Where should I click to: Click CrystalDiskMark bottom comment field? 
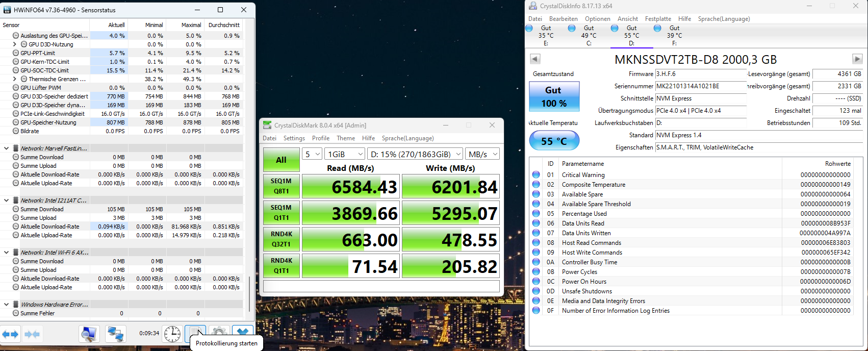[381, 286]
